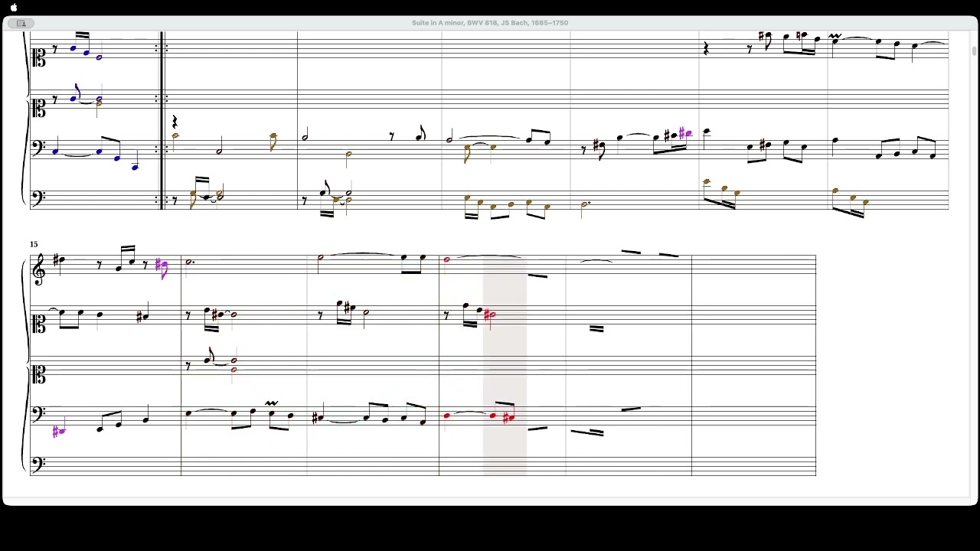This screenshot has height=551, width=980.
Task: Click the vertical scrollbar thumb on the right edge
Action: 974,52
